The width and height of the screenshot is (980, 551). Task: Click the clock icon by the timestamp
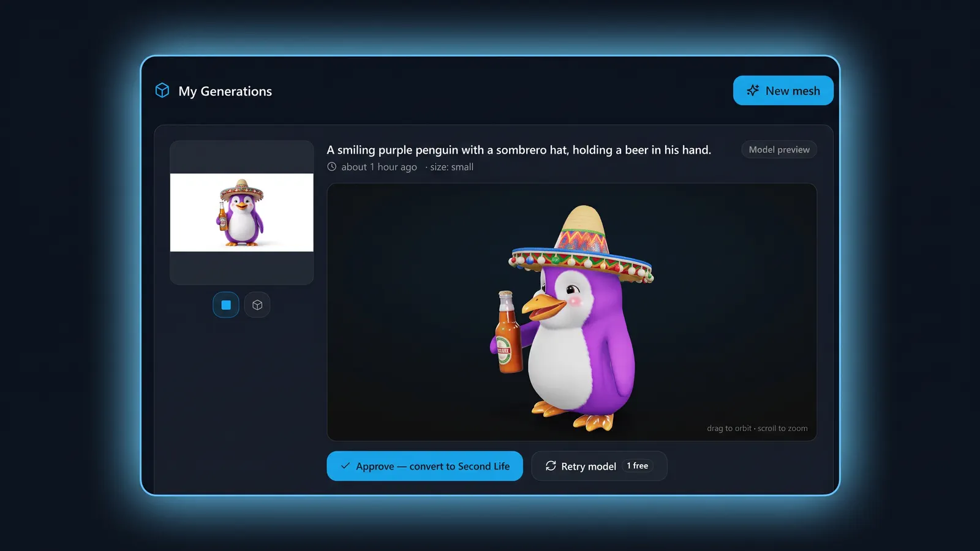pos(332,167)
